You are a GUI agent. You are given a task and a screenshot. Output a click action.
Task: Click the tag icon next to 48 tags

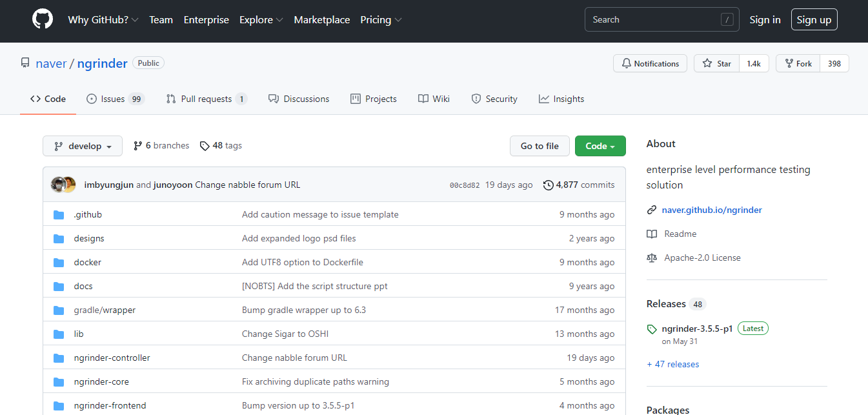point(205,146)
